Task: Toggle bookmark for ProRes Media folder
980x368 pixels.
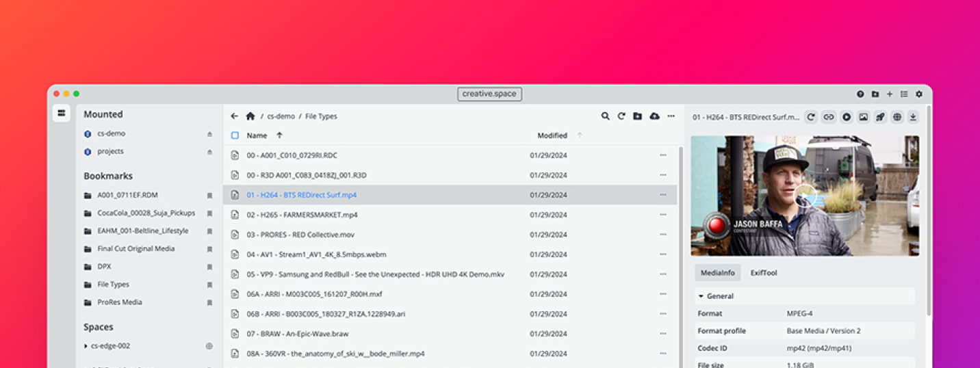Action: (209, 302)
